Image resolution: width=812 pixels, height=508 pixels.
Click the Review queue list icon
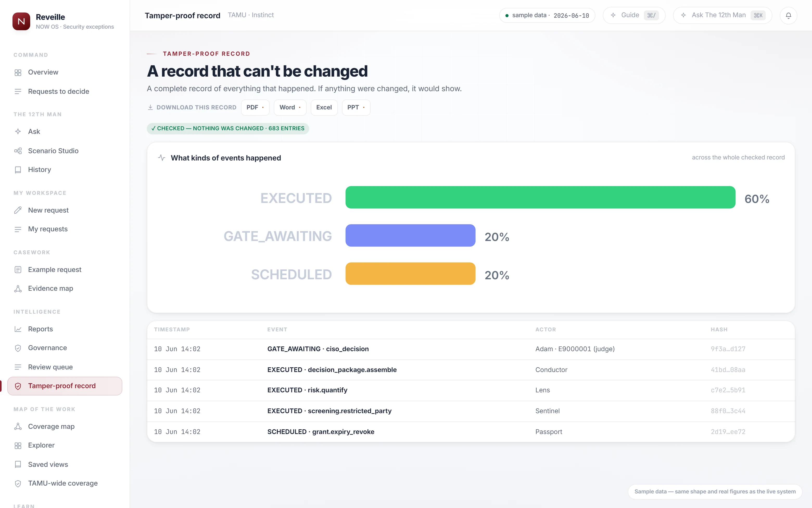pos(18,367)
